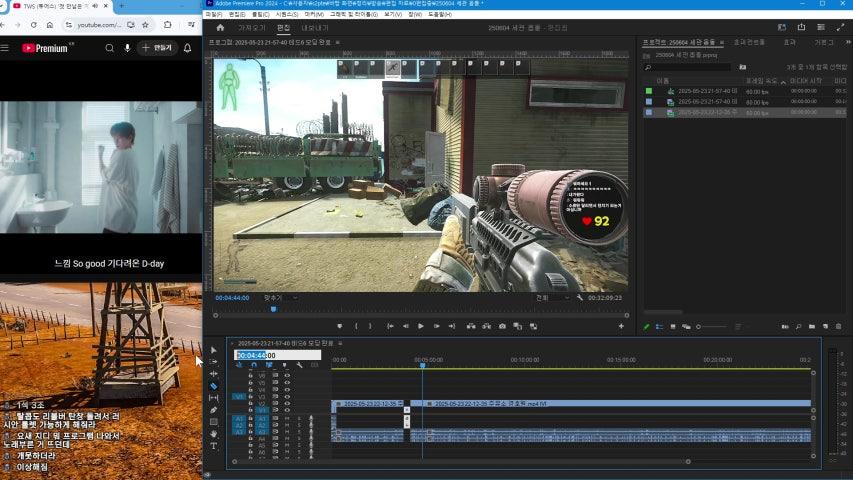Mute audio track A1

287,419
